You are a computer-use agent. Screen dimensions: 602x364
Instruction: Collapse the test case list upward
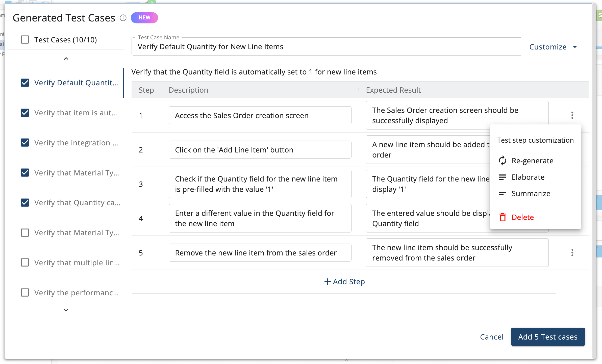[66, 58]
